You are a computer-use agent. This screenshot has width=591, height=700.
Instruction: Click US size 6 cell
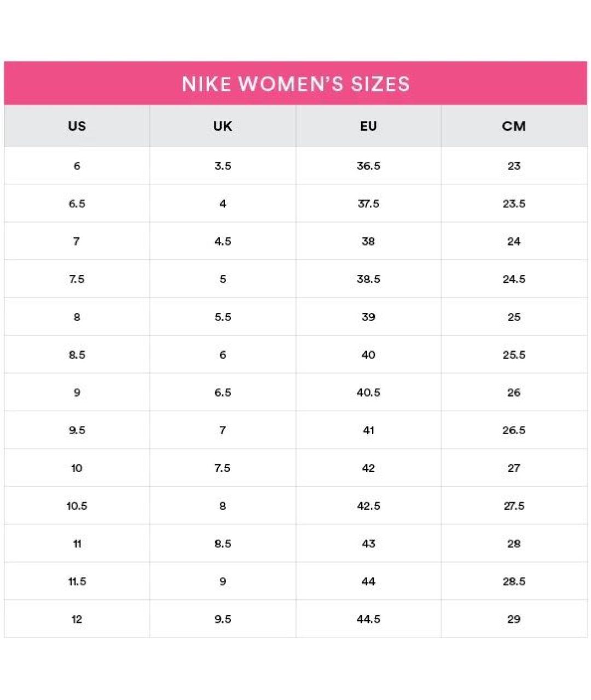(77, 166)
